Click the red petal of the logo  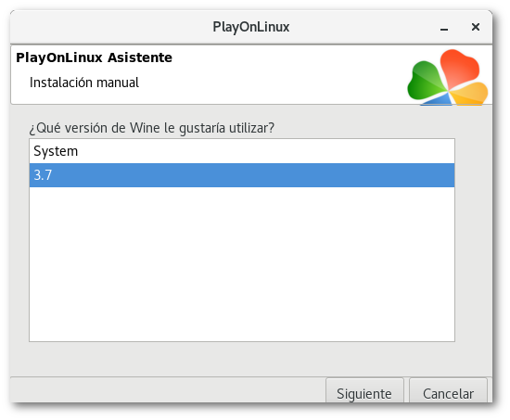coord(459,68)
